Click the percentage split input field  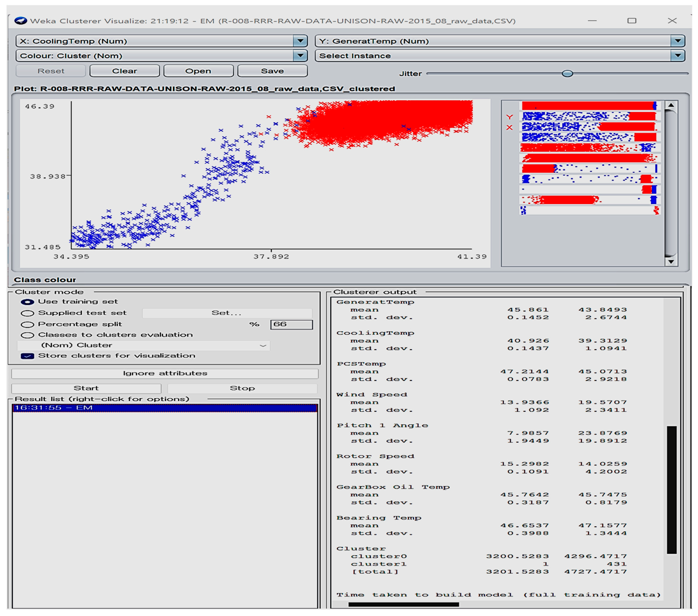click(x=291, y=324)
